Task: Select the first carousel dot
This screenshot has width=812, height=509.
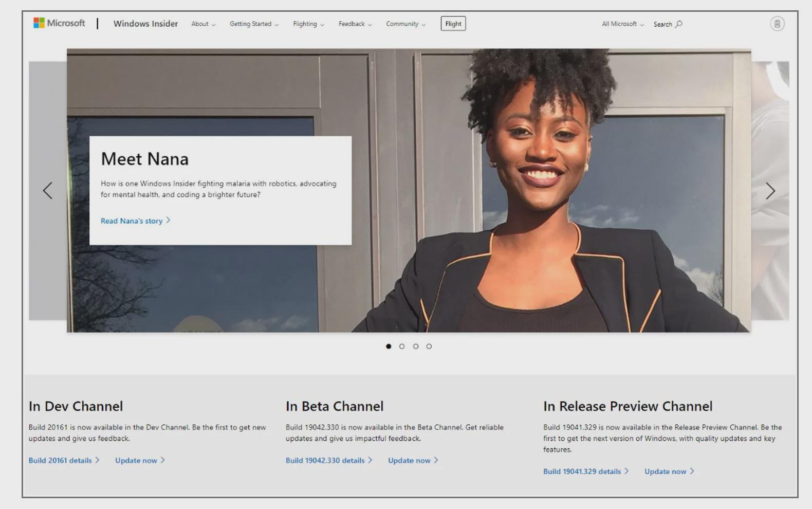Action: point(389,347)
